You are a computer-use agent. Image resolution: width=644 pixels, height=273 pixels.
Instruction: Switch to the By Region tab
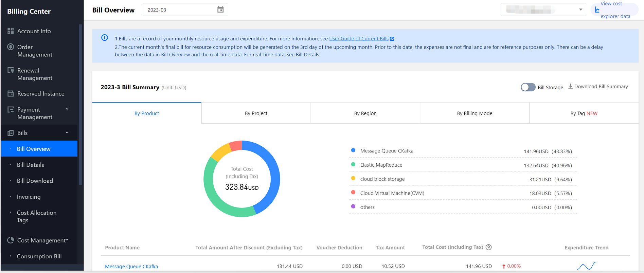[x=365, y=113]
